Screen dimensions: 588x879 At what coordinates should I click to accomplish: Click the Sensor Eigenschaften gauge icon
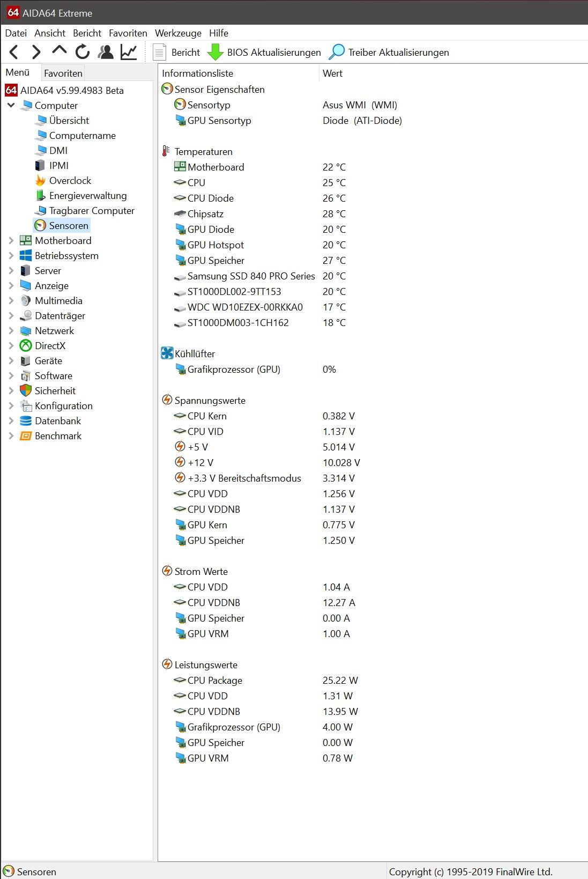pyautogui.click(x=167, y=90)
